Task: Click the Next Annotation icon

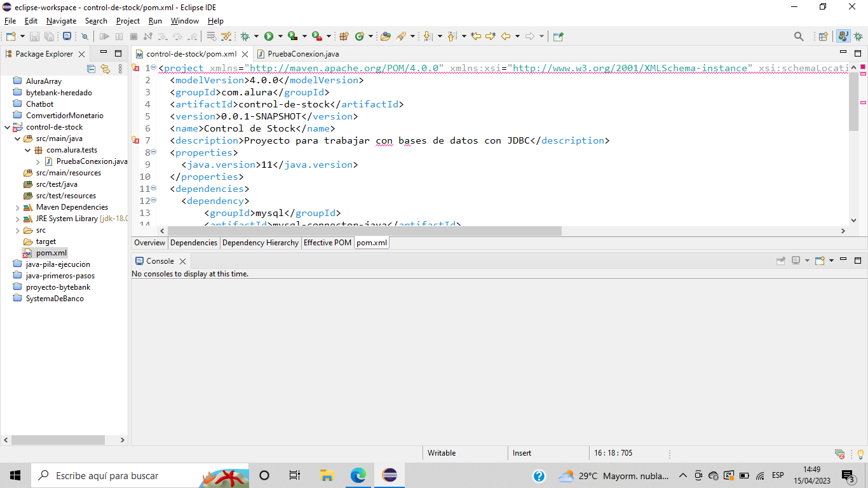Action: click(x=428, y=37)
